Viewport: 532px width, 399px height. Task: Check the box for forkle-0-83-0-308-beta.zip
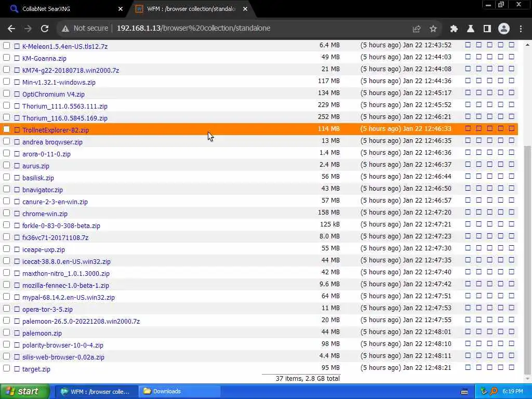point(6,224)
